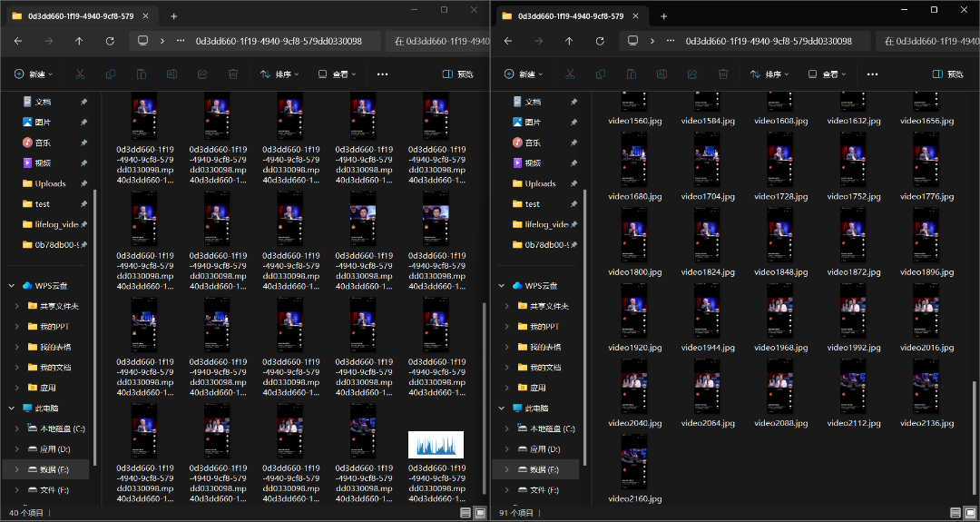Add a new tab in the right window
Image resolution: width=980 pixels, height=522 pixels.
pyautogui.click(x=663, y=16)
